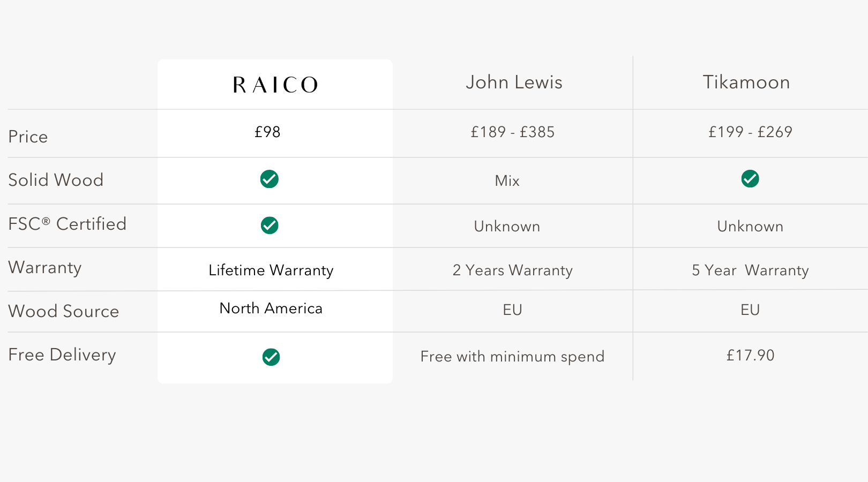868x482 pixels.
Task: Click the RAICO Free Delivery green checkmark
Action: click(x=271, y=357)
